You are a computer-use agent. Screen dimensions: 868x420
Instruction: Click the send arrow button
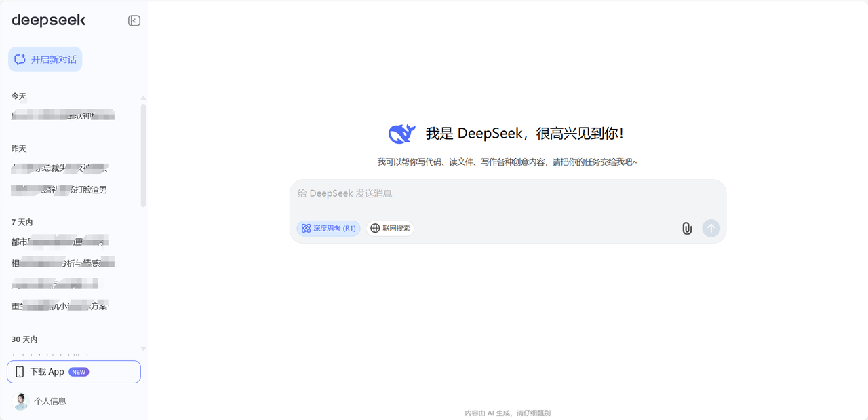711,229
